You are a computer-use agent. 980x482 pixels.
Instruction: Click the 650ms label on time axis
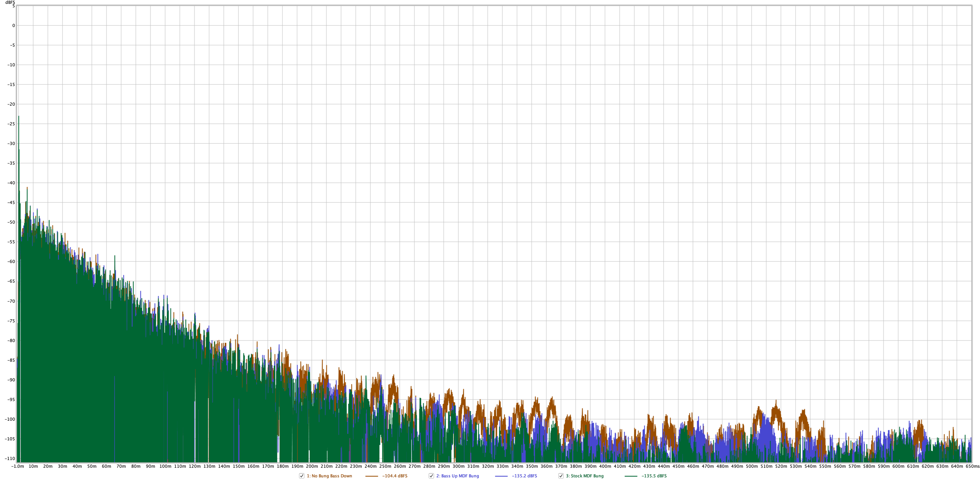pyautogui.click(x=972, y=466)
